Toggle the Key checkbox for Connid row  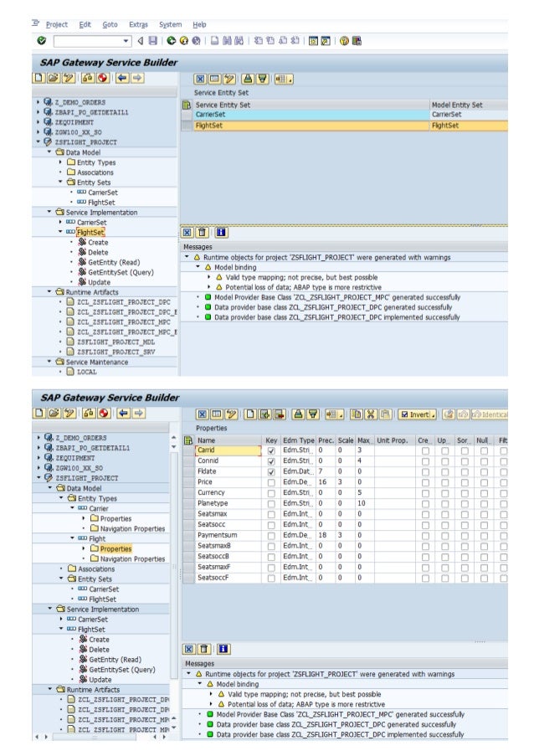point(271,461)
